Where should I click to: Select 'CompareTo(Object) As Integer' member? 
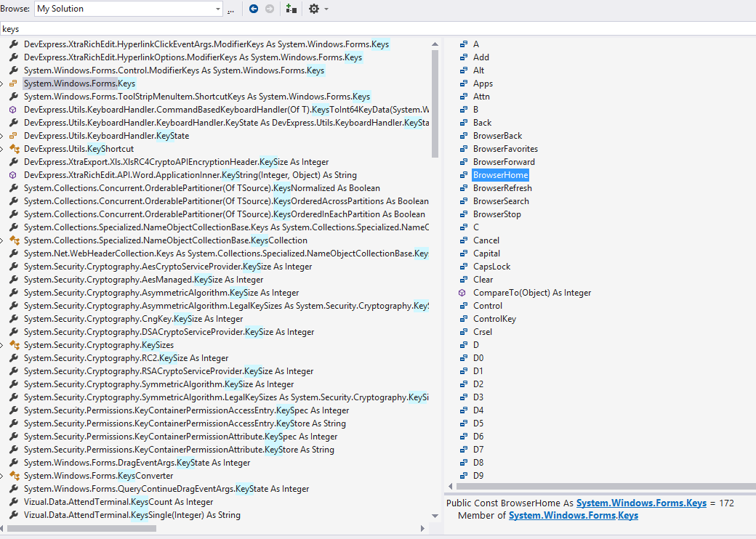(532, 293)
